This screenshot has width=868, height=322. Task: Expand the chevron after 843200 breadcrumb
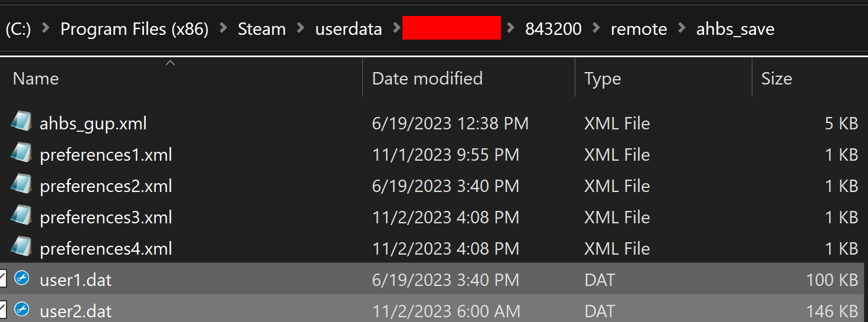[596, 29]
